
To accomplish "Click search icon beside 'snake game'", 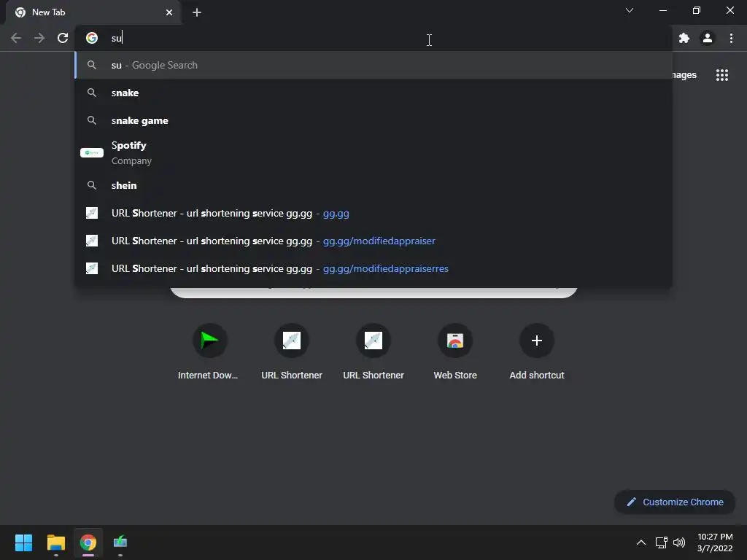I will pyautogui.click(x=92, y=120).
